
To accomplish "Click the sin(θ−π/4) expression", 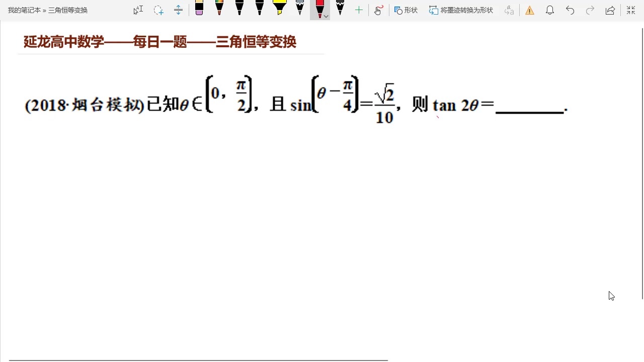I will (x=325, y=95).
